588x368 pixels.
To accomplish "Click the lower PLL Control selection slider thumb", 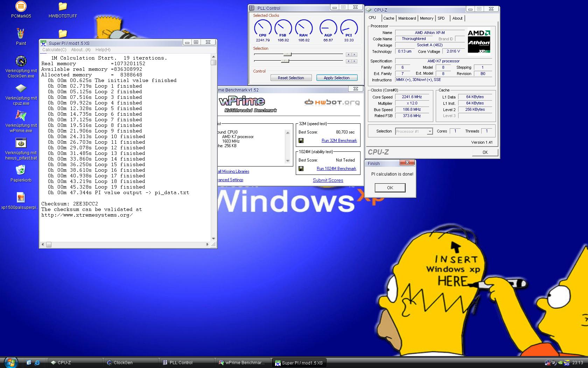I will click(285, 61).
